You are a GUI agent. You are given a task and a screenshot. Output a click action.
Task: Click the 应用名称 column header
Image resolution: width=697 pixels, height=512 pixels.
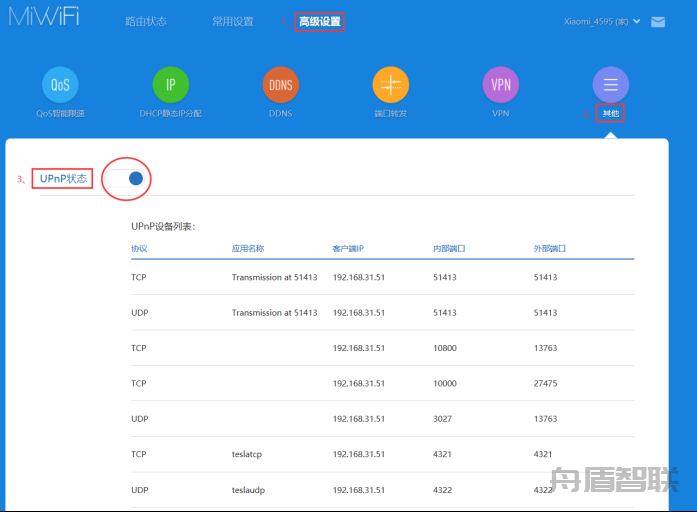point(248,248)
